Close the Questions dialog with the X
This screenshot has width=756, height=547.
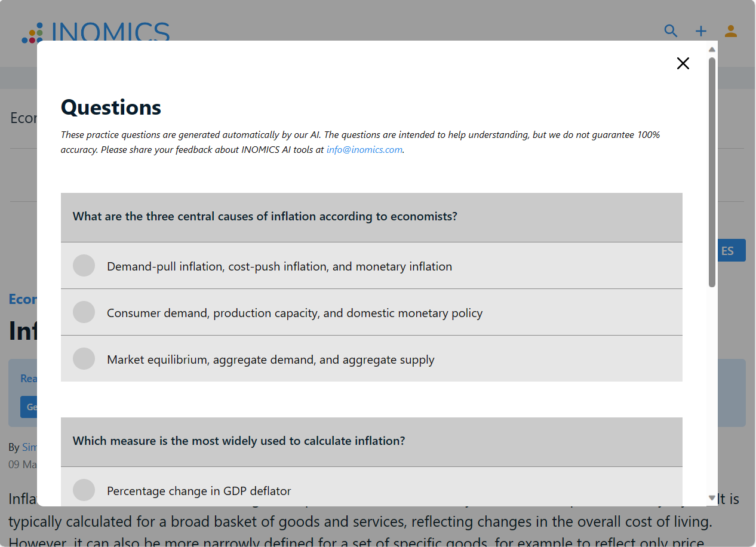coord(683,63)
